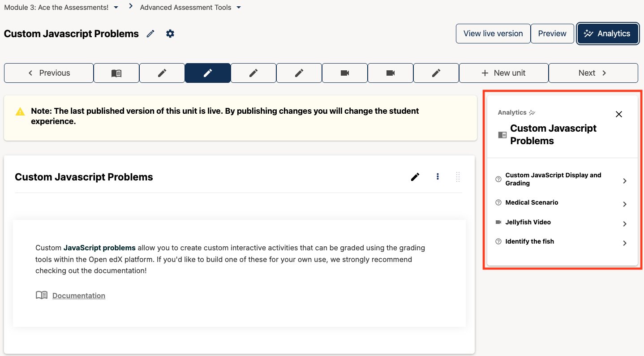Select the second video camera unit tab
Viewport: 644px width, 356px height.
[390, 73]
